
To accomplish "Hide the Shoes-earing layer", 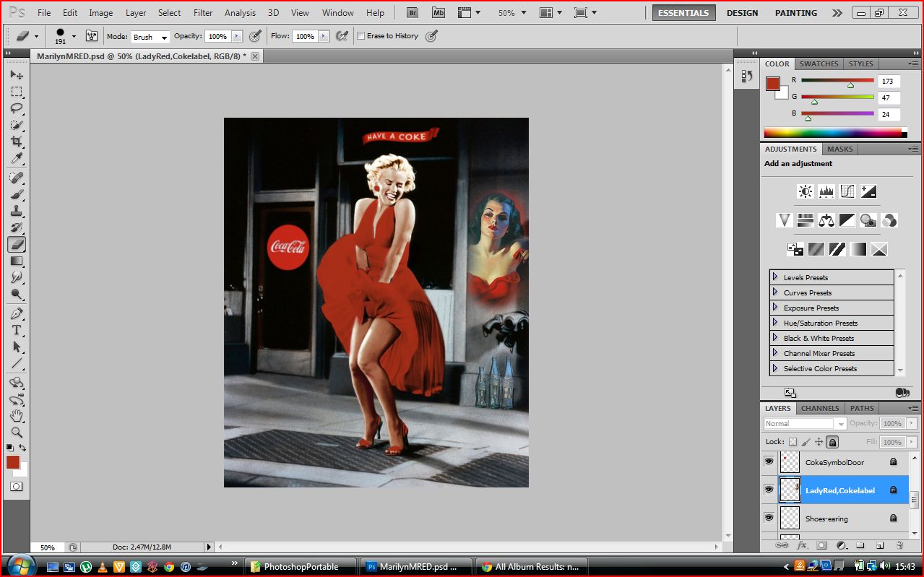I will 769,518.
